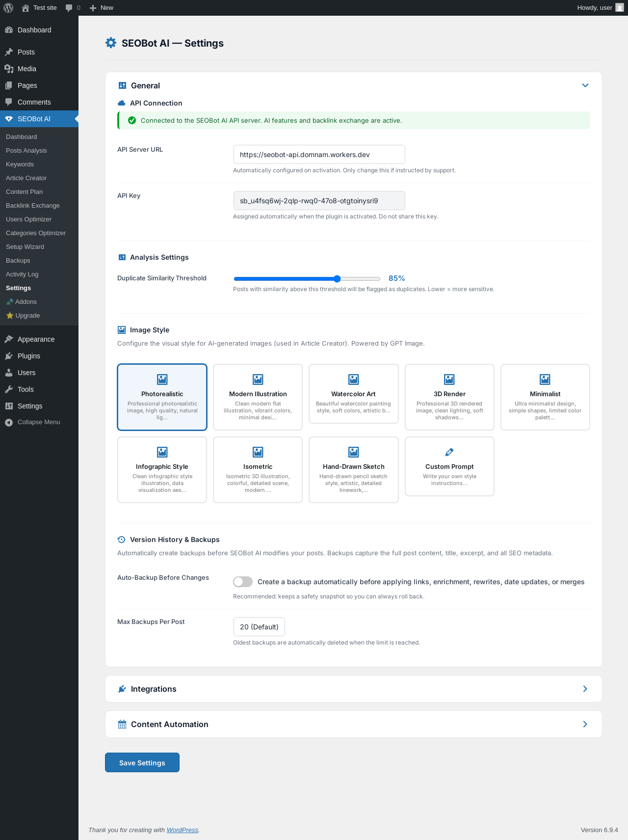628x840 pixels.
Task: Open Backlink Exchange submenu item
Action: (33, 206)
